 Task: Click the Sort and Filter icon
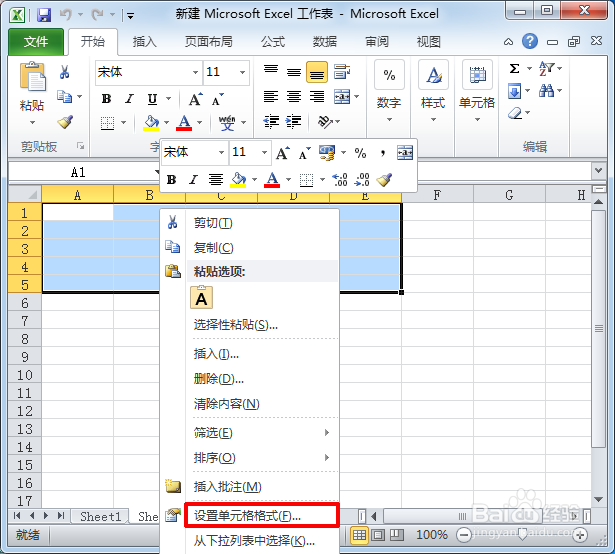click(x=546, y=69)
